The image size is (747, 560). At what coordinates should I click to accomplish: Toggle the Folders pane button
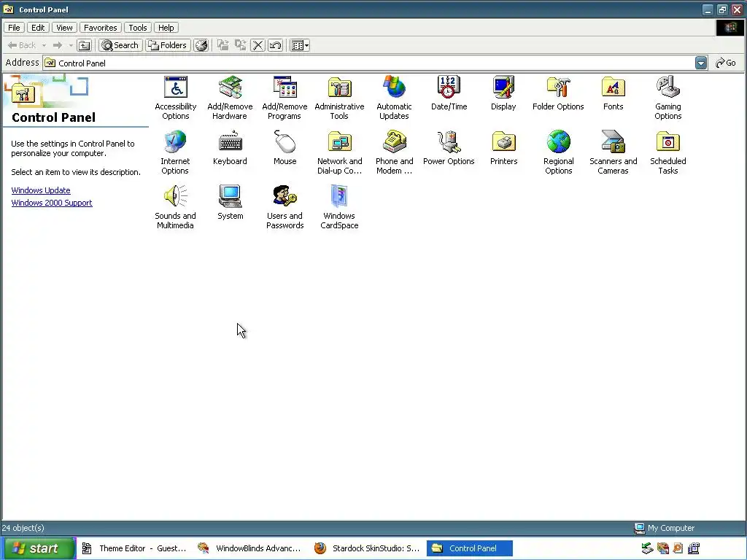tap(168, 45)
